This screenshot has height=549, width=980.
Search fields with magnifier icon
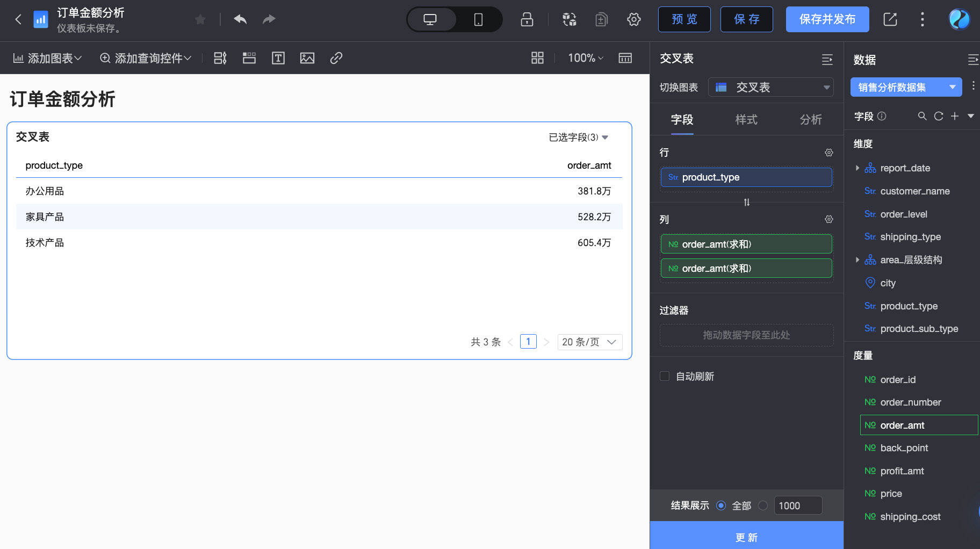(x=922, y=116)
